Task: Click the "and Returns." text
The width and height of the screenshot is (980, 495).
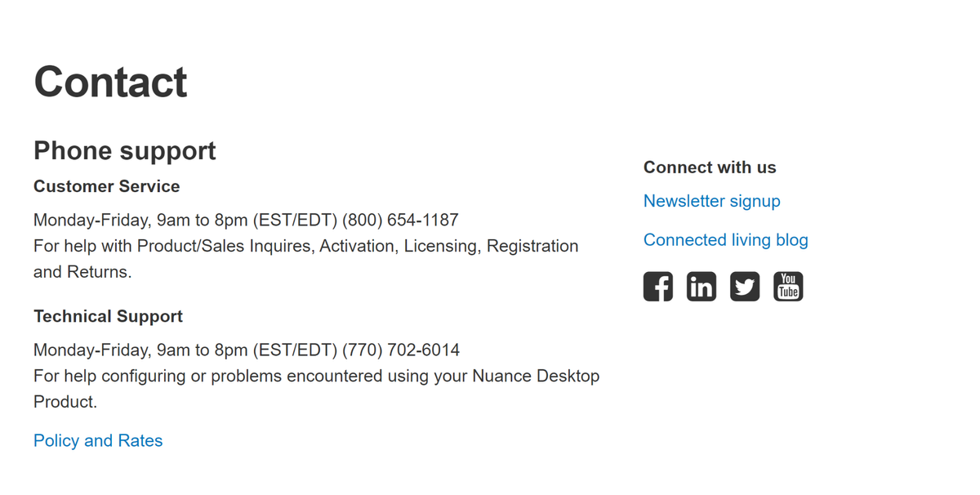Action: click(82, 272)
